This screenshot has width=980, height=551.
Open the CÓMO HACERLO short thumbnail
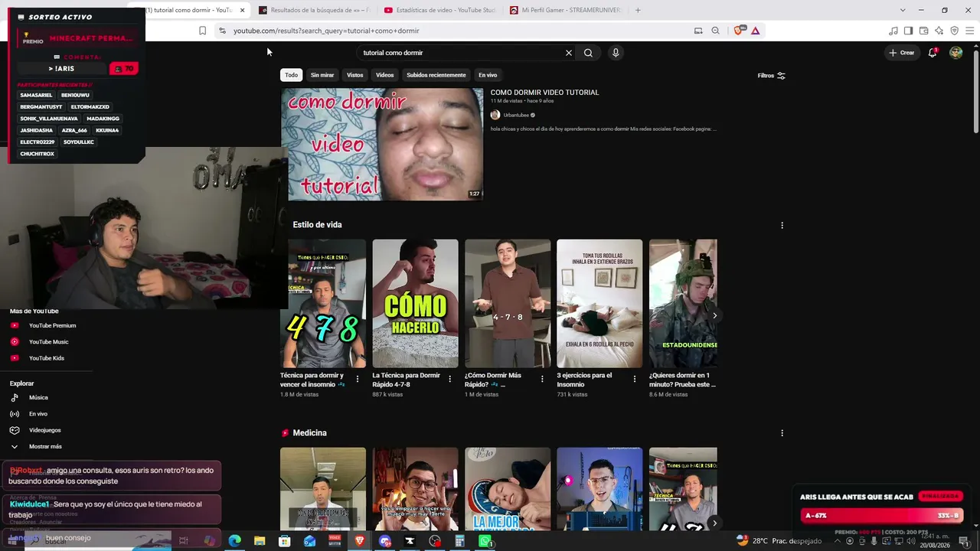[x=415, y=303]
